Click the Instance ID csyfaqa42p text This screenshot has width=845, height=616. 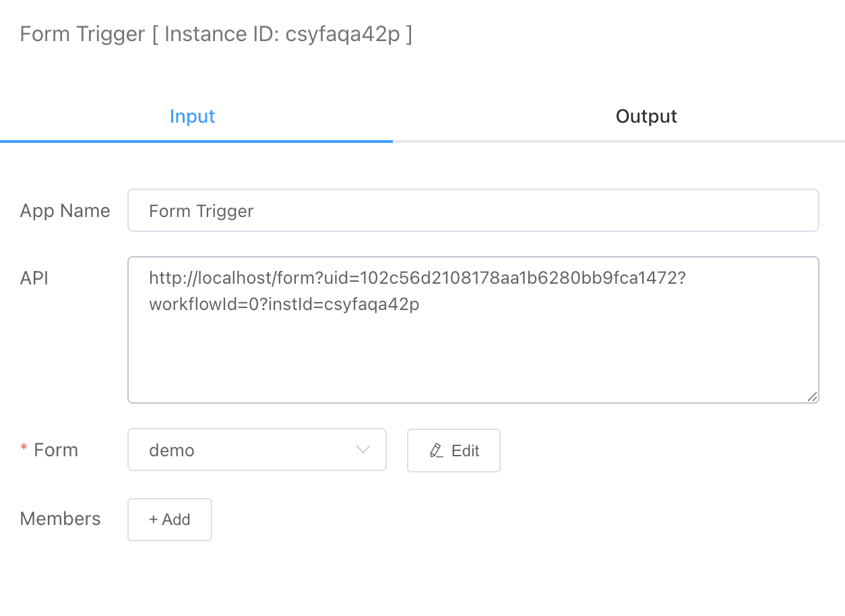click(282, 34)
